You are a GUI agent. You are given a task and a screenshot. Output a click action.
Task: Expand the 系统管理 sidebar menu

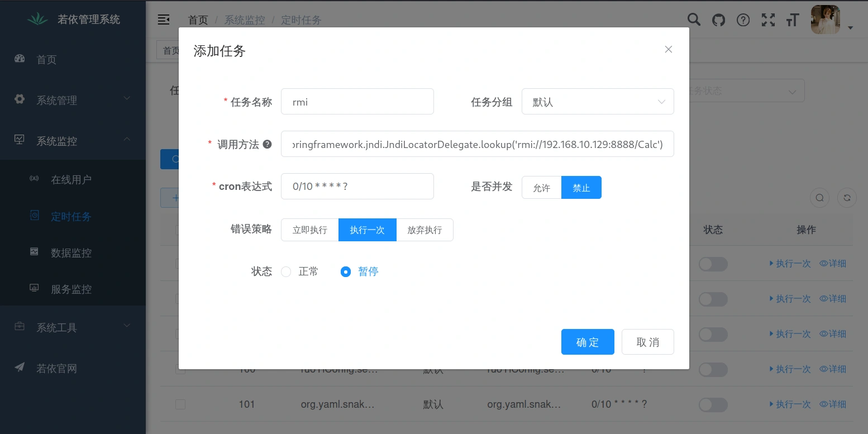click(x=73, y=101)
